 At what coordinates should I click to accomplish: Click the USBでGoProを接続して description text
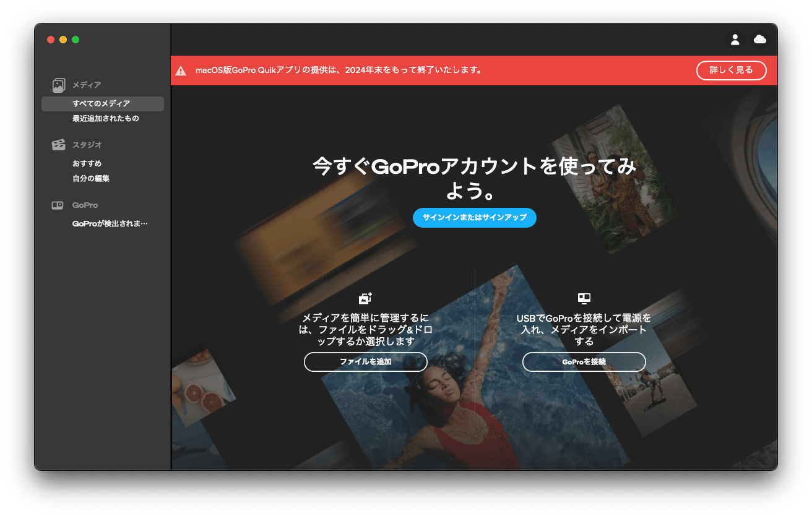coord(584,330)
